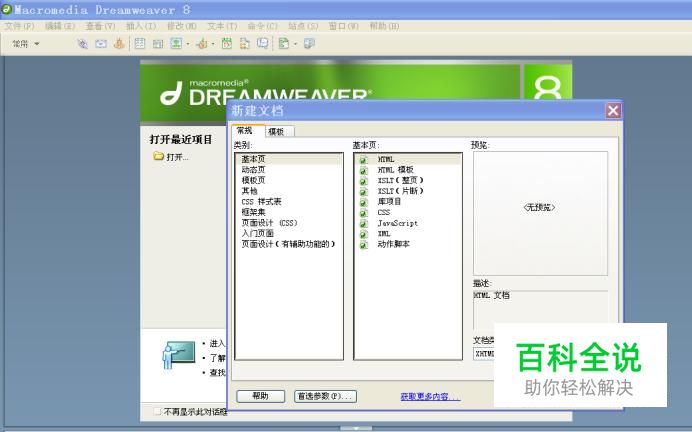Image resolution: width=692 pixels, height=432 pixels.
Task: Open the 编辑(E) menu
Action: 60,26
